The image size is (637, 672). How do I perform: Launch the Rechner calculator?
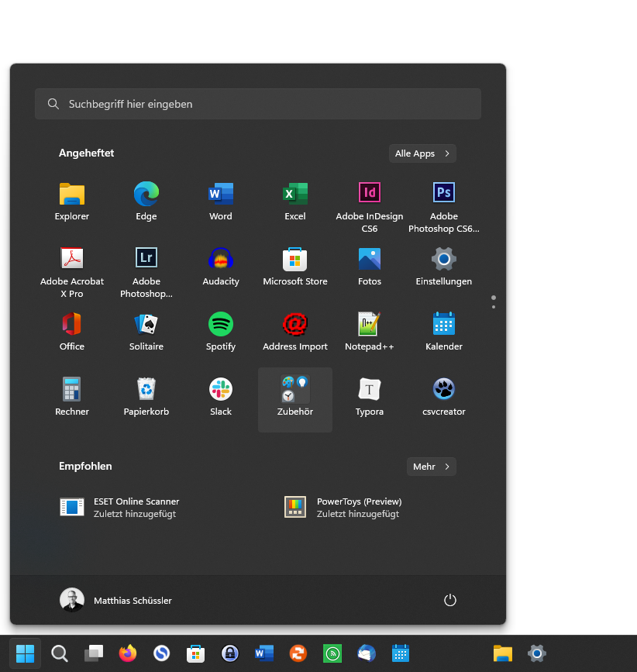coord(72,397)
